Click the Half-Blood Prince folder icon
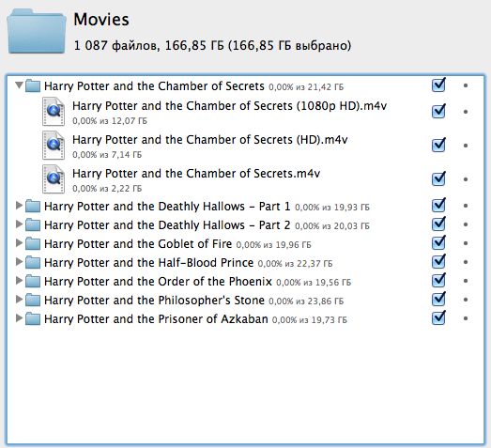The image size is (491, 448). point(33,263)
